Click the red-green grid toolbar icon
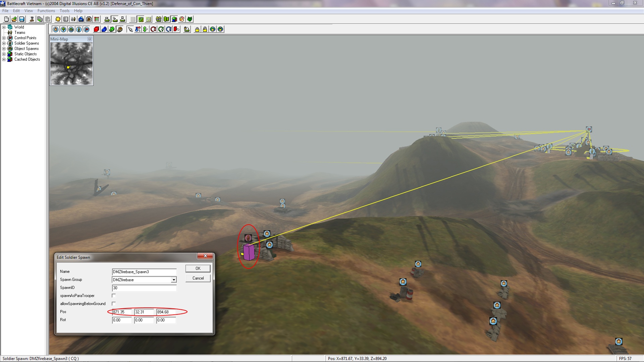This screenshot has width=644, height=362. [97, 19]
